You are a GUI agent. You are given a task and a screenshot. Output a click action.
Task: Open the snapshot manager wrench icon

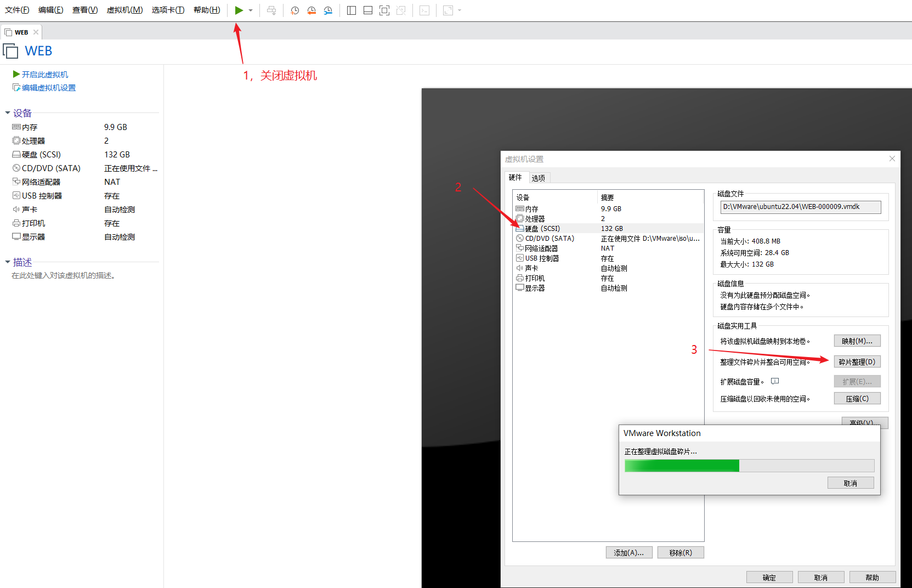328,10
